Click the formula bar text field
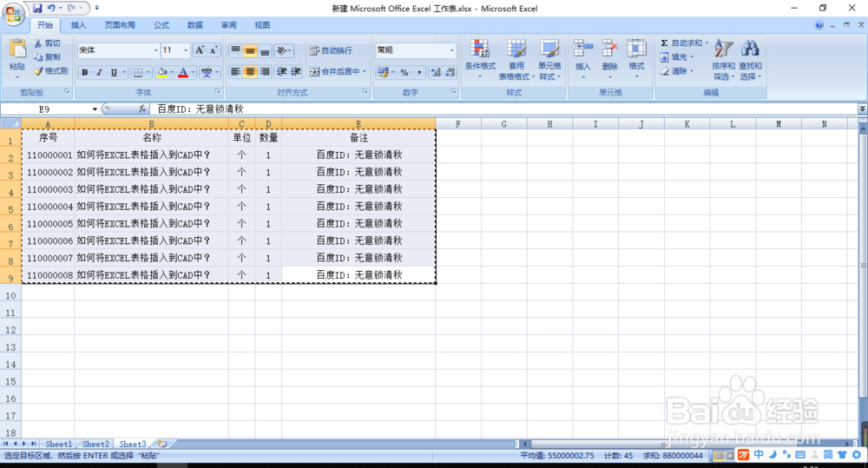Image resolution: width=868 pixels, height=468 pixels. pos(503,109)
